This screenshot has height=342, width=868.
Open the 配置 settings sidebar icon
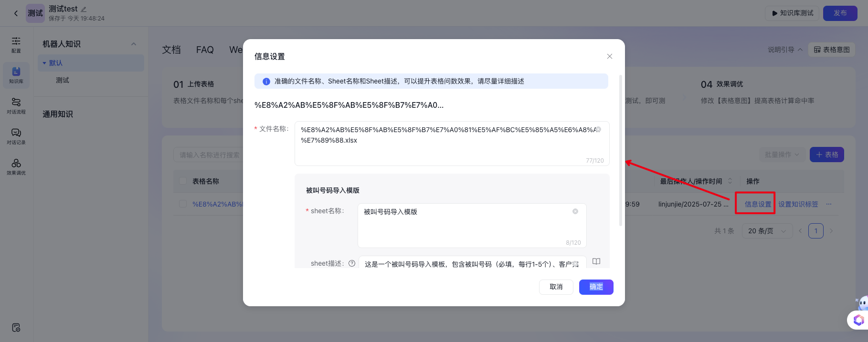[16, 44]
